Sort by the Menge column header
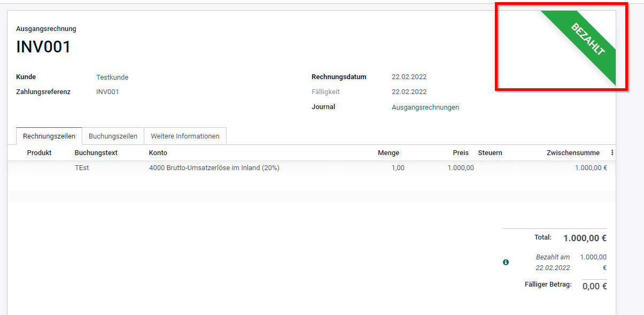The image size is (644, 315). point(389,152)
